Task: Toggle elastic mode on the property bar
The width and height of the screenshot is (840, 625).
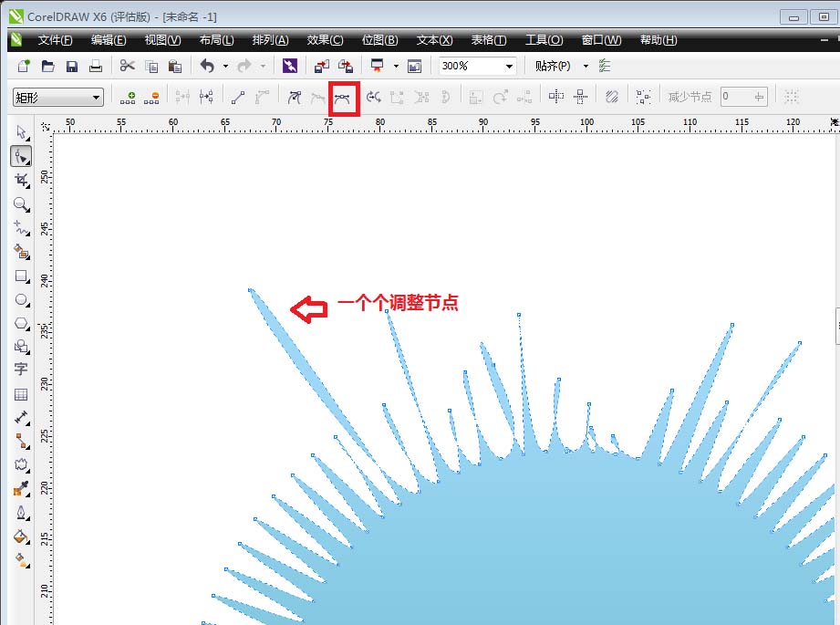Action: pyautogui.click(x=612, y=96)
